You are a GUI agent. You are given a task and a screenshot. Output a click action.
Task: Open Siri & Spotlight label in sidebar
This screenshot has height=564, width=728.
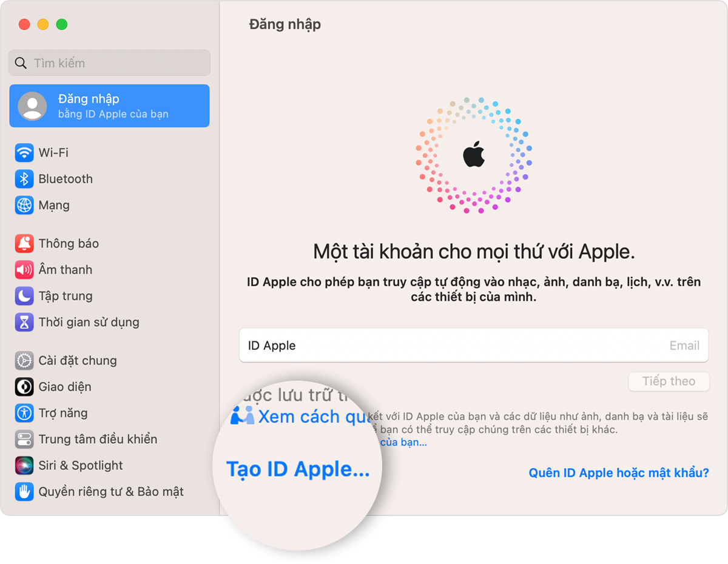[81, 465]
